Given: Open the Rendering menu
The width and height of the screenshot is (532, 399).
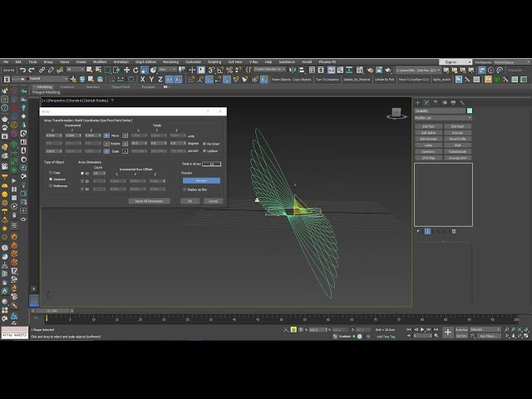Looking at the screenshot, I should [x=170, y=62].
